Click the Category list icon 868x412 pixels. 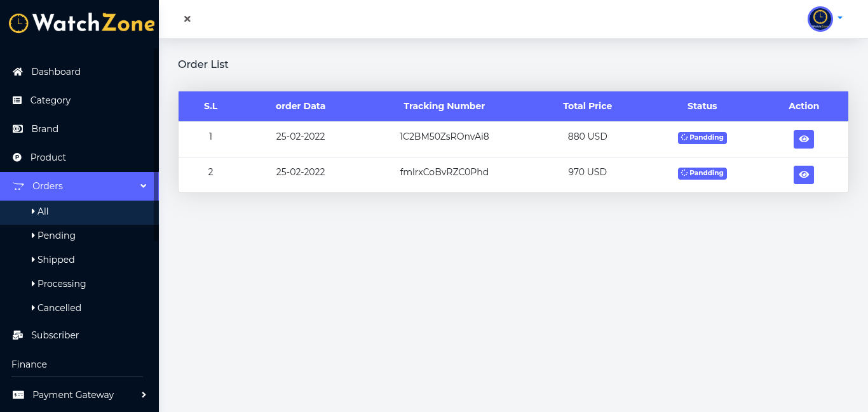click(17, 100)
